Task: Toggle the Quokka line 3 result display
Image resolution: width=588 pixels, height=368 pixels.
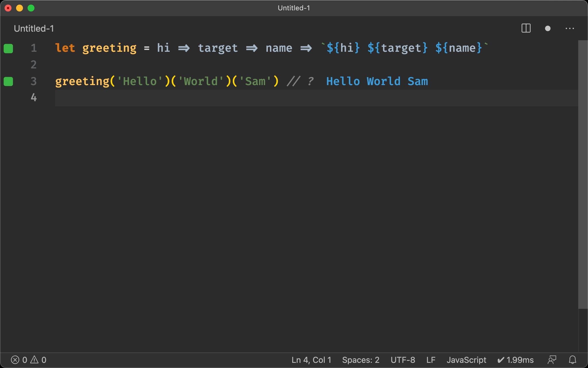Action: 9,81
